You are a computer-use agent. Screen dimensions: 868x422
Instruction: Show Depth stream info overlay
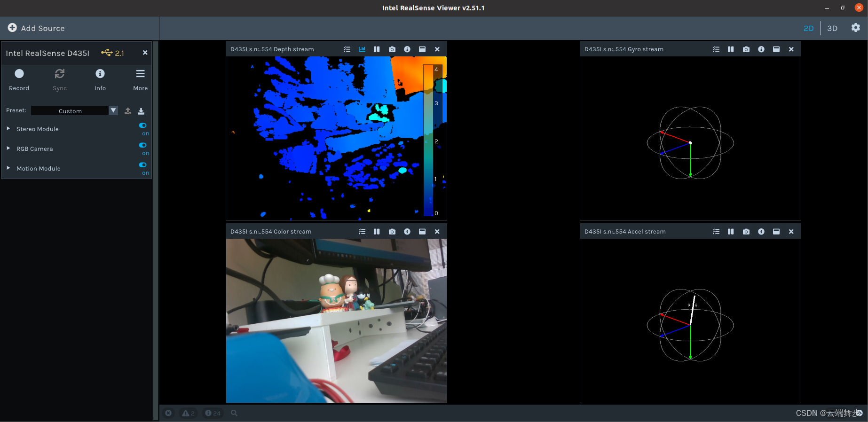coord(407,49)
